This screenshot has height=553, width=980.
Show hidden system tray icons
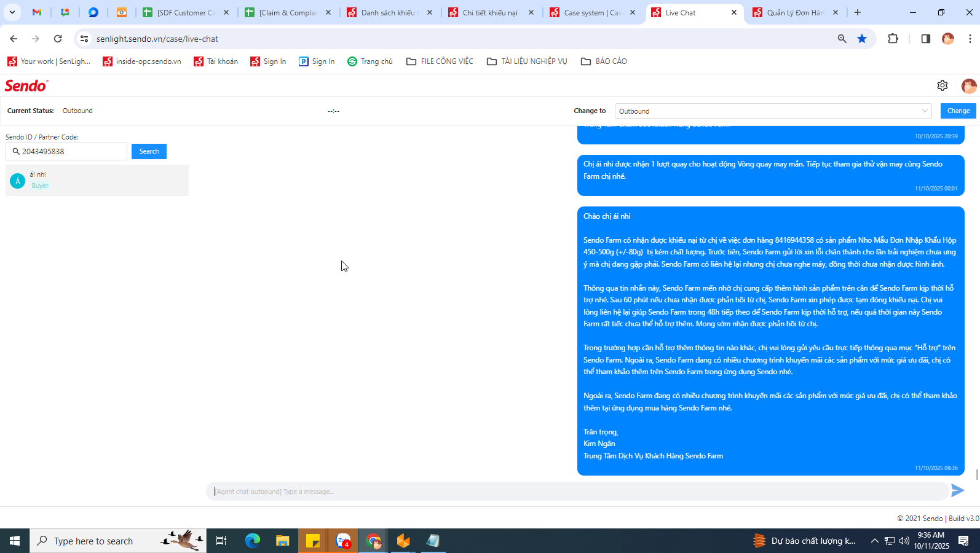(874, 541)
